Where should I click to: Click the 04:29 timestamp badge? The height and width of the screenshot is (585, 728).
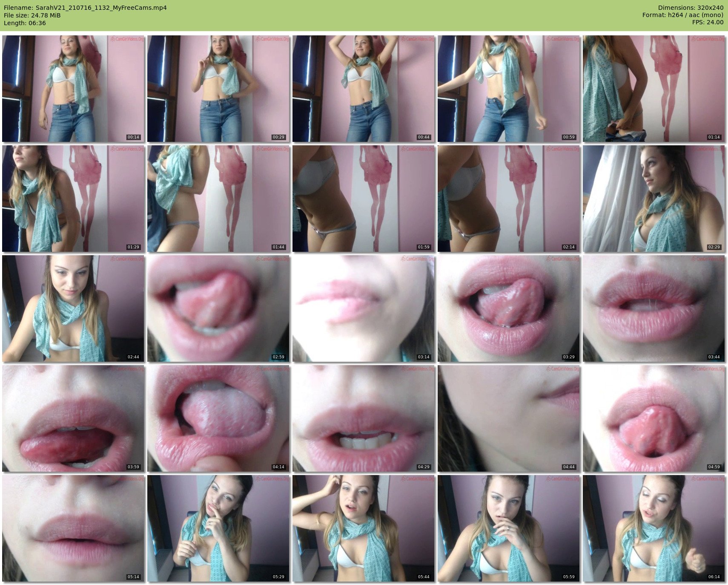click(x=424, y=467)
